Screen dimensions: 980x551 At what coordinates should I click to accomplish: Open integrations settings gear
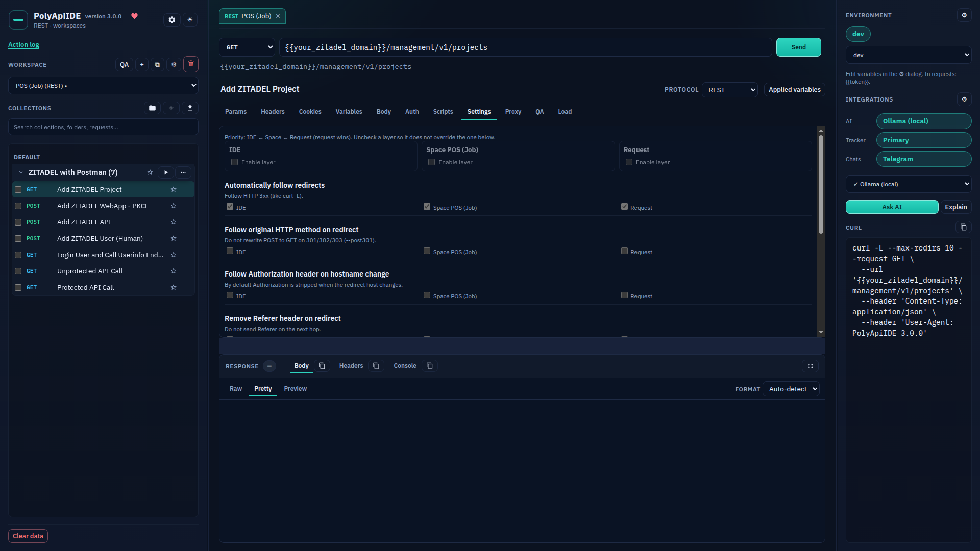click(964, 99)
